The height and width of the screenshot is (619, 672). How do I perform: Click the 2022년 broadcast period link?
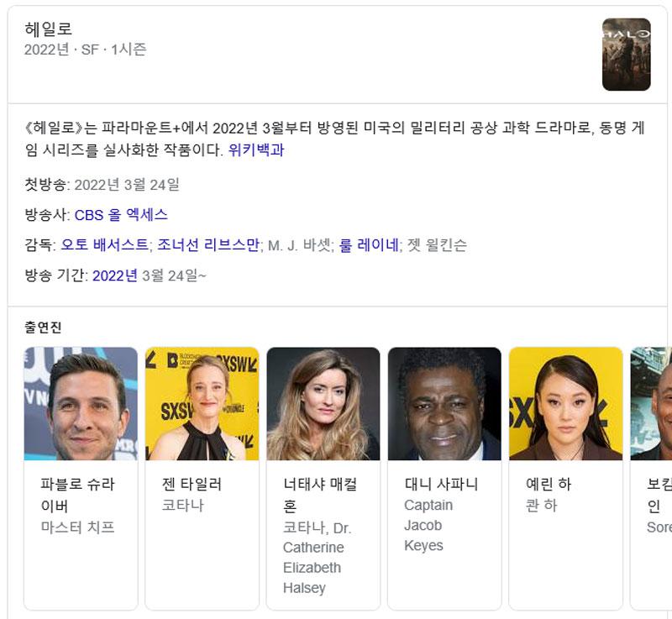(x=115, y=275)
